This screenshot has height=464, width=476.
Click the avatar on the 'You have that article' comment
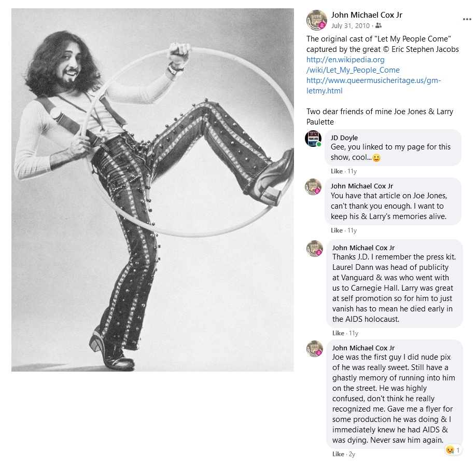(x=313, y=187)
